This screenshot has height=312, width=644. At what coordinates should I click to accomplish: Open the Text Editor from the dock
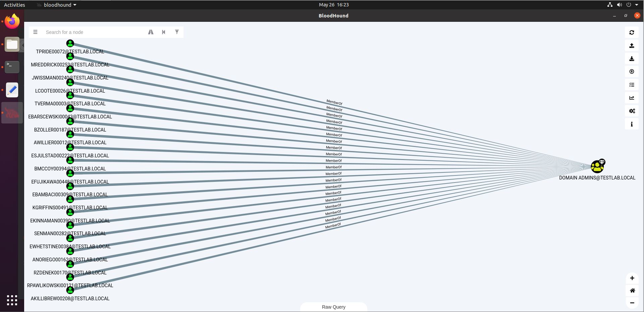(12, 90)
